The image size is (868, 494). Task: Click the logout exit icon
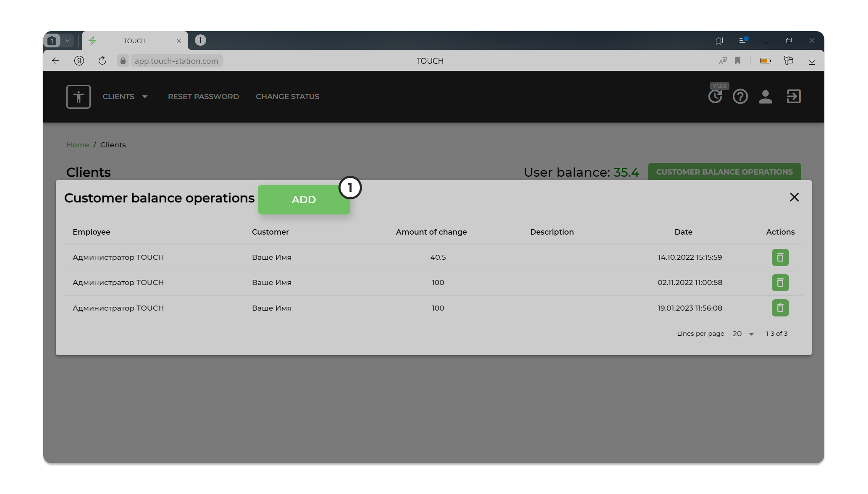794,97
